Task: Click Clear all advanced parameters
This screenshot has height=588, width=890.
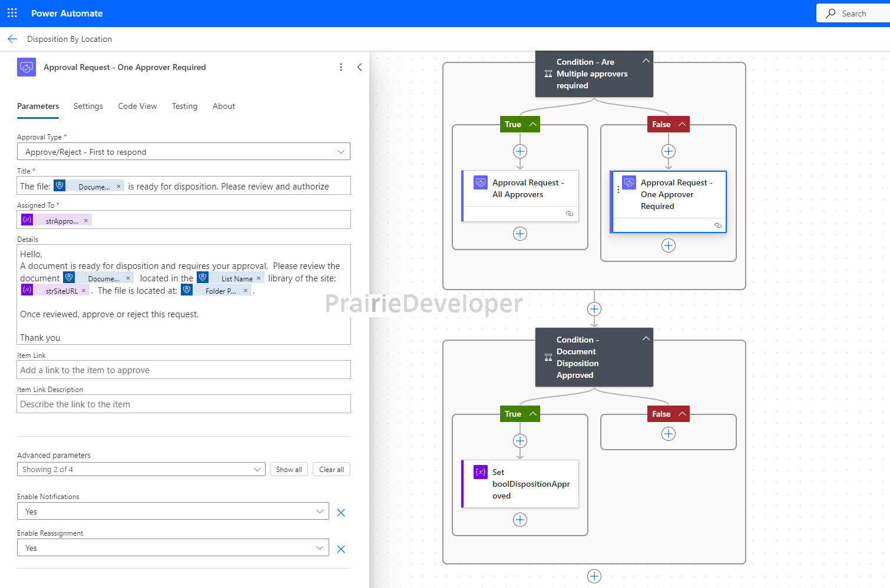Action: [332, 470]
